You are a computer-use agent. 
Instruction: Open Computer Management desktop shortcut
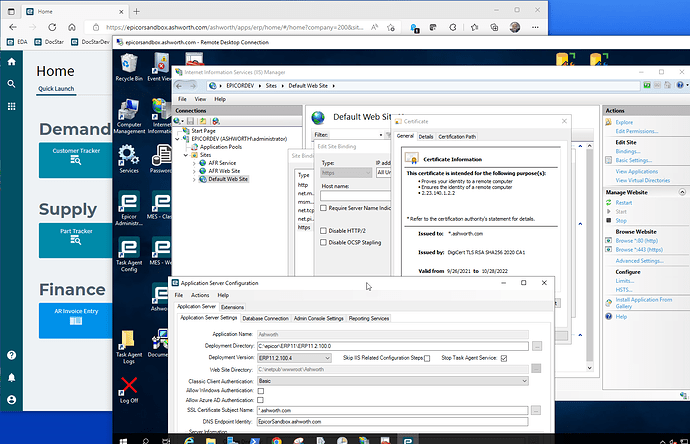(x=128, y=116)
